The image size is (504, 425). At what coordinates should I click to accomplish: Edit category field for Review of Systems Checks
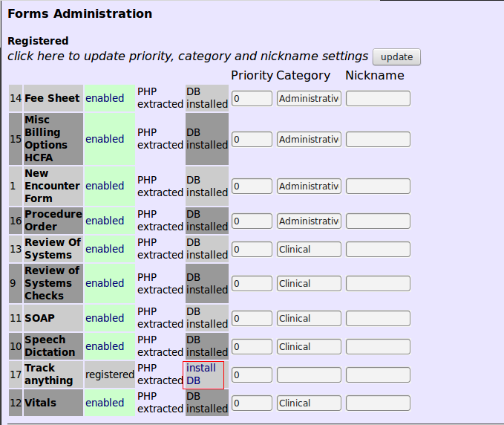309,283
